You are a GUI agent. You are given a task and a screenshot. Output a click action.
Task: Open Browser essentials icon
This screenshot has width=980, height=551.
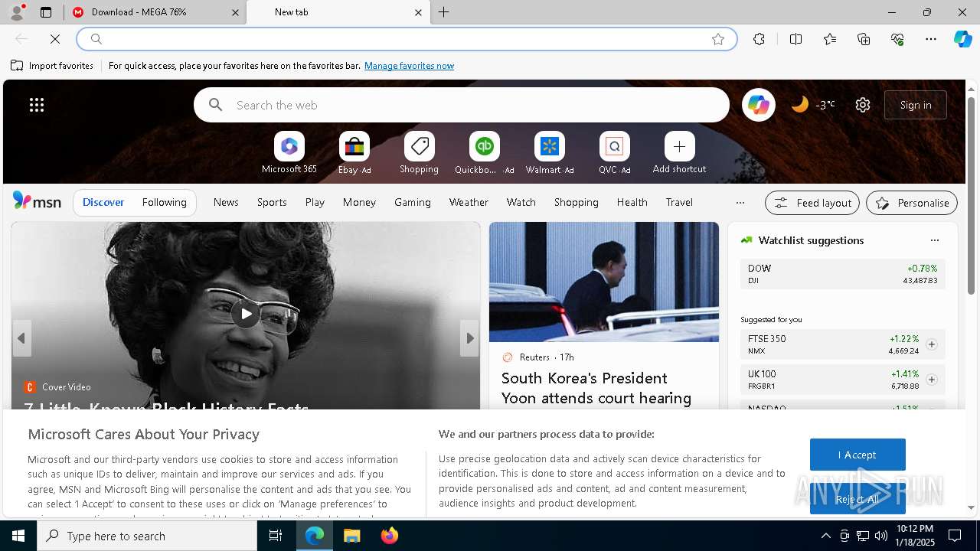(897, 39)
